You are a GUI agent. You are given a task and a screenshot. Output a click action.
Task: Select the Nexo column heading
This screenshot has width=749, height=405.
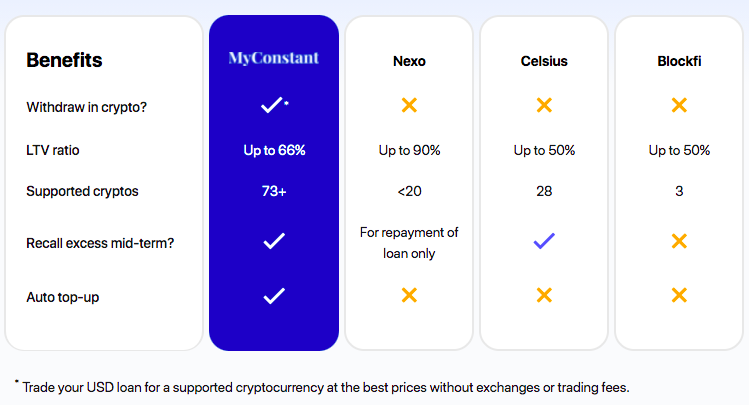point(409,61)
